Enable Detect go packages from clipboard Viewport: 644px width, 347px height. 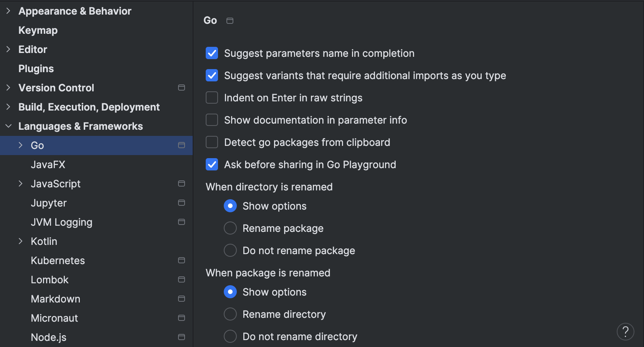(211, 142)
